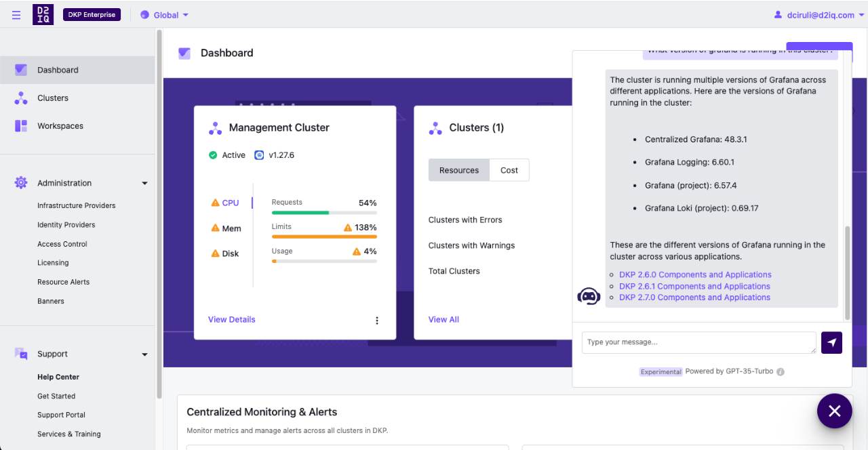The width and height of the screenshot is (868, 450).
Task: Click the D2iQ logo
Action: pos(43,14)
